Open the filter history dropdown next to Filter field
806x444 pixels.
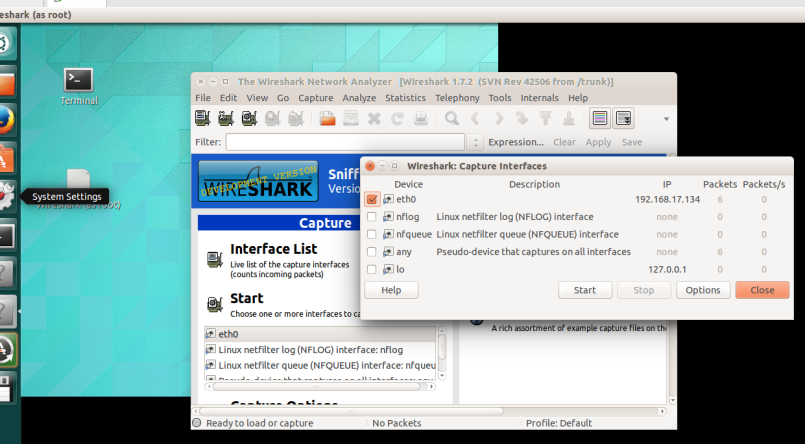tap(475, 142)
